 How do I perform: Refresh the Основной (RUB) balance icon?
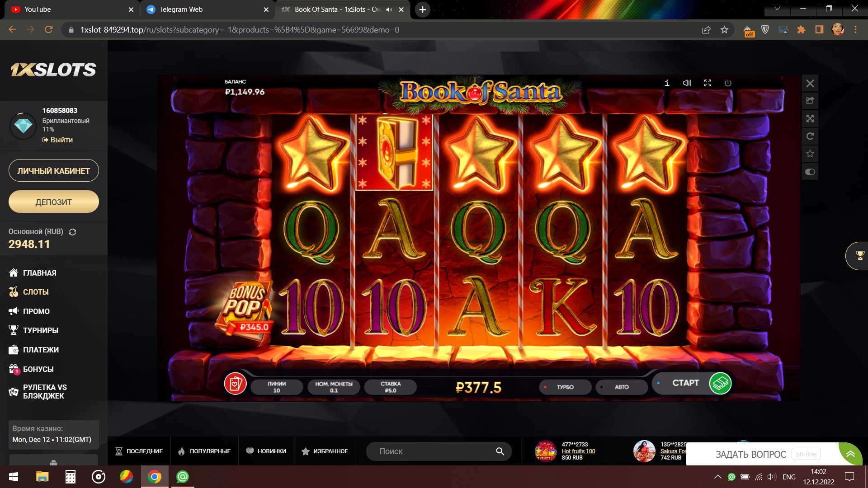[x=72, y=232]
